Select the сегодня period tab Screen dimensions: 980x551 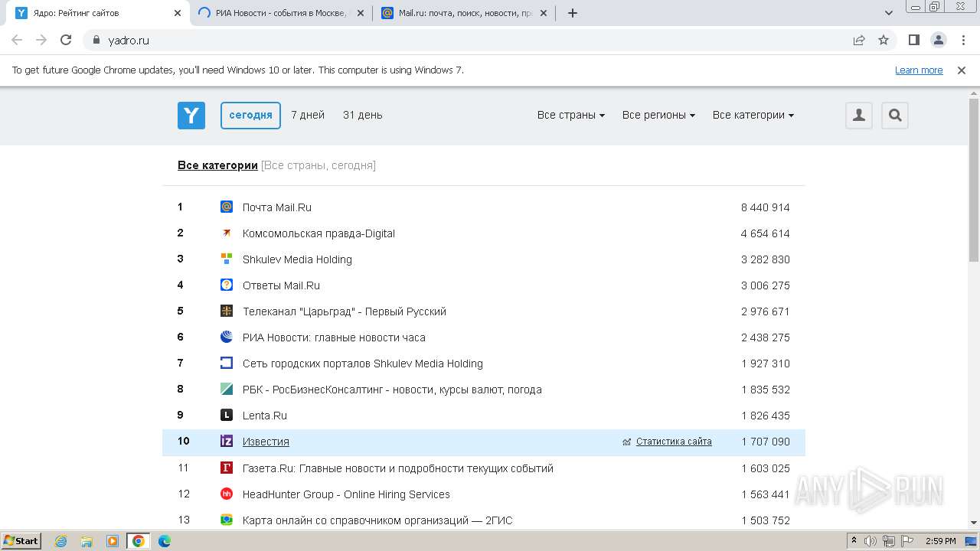[x=250, y=116]
